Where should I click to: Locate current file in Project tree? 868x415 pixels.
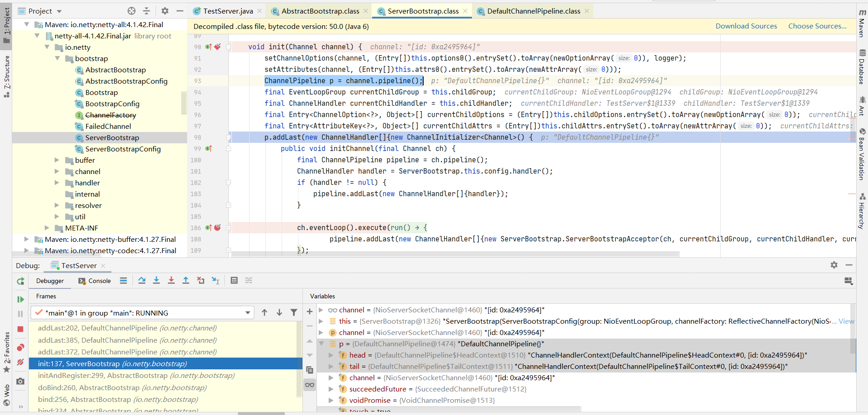coord(132,11)
